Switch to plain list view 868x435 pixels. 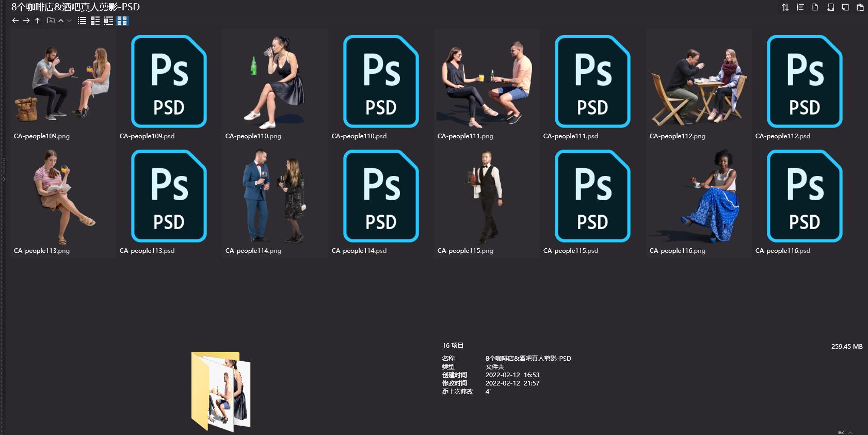tap(82, 21)
